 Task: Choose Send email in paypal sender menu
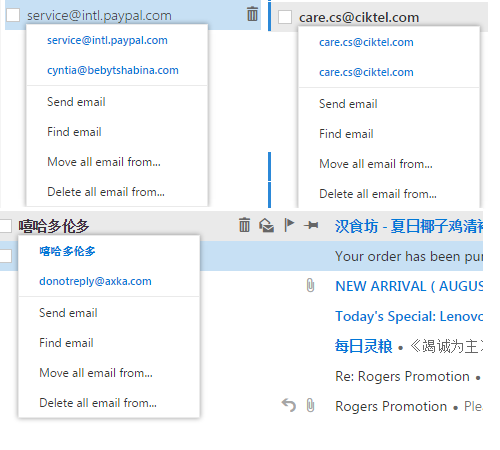point(76,102)
